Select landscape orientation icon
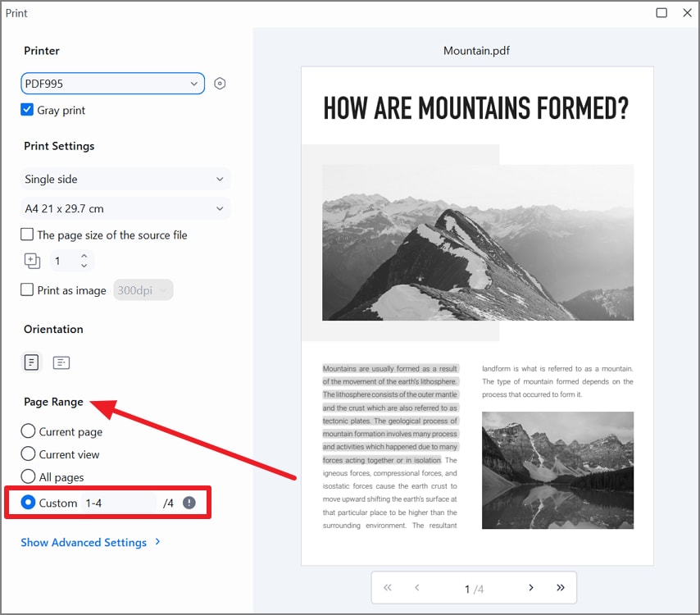Image resolution: width=700 pixels, height=615 pixels. pyautogui.click(x=61, y=362)
